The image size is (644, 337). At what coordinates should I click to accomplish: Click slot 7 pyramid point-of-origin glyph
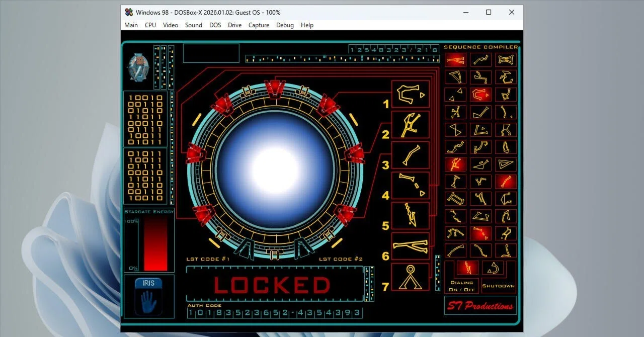411,277
